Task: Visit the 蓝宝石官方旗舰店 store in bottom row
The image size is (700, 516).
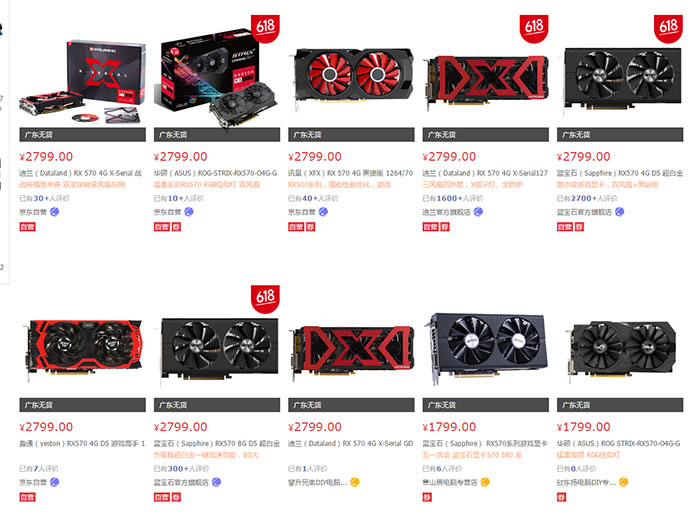Action: (181, 482)
